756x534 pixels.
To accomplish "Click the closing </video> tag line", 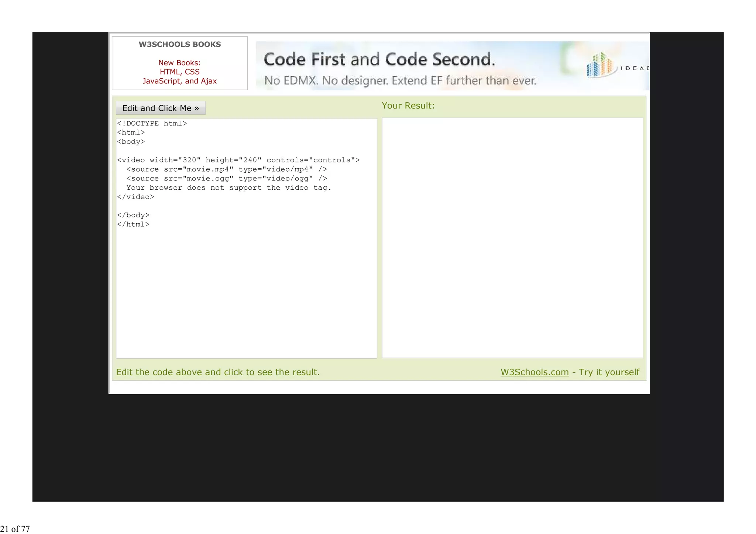I will pos(135,197).
